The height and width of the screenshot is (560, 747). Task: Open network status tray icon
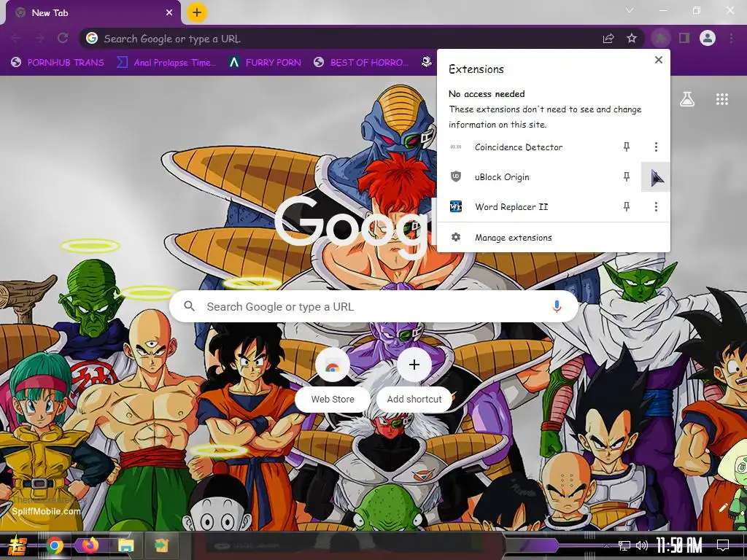pos(624,545)
